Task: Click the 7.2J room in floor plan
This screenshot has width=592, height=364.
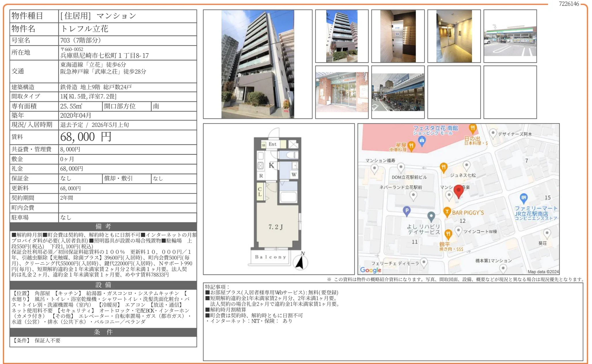Action: click(276, 227)
